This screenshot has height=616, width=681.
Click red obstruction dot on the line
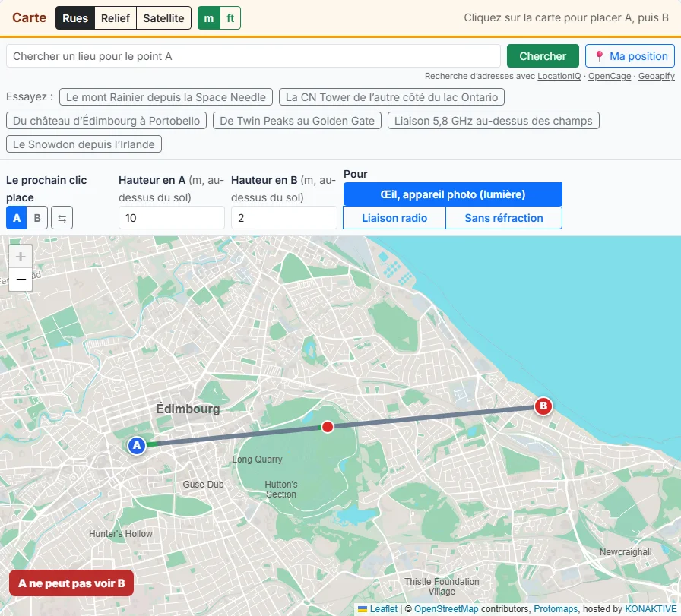click(328, 427)
